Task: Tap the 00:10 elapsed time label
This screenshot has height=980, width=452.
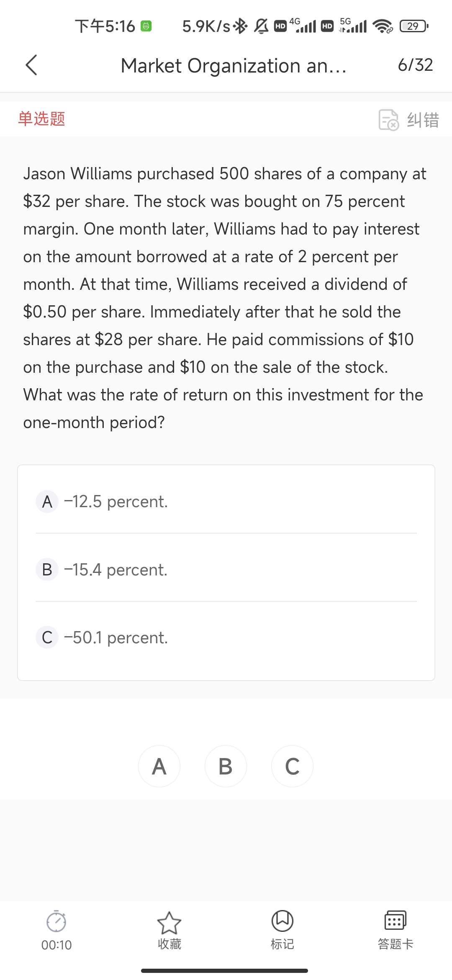Action: pos(56,945)
